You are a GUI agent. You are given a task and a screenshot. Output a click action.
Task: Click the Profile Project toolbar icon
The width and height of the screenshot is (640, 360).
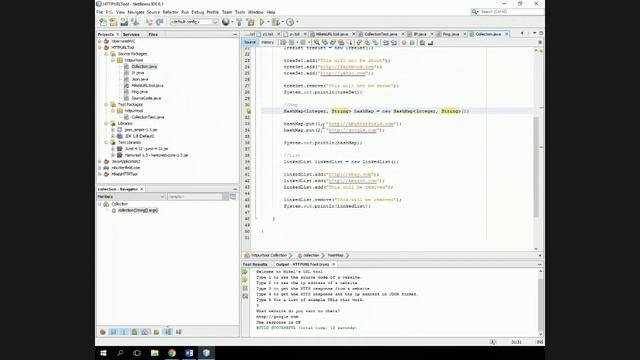pyautogui.click(x=290, y=22)
